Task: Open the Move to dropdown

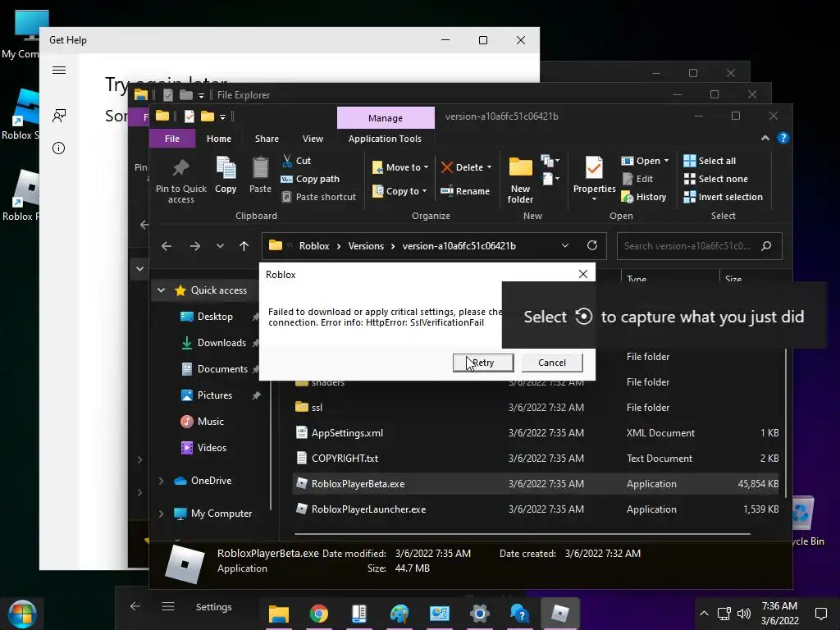Action: tap(400, 167)
